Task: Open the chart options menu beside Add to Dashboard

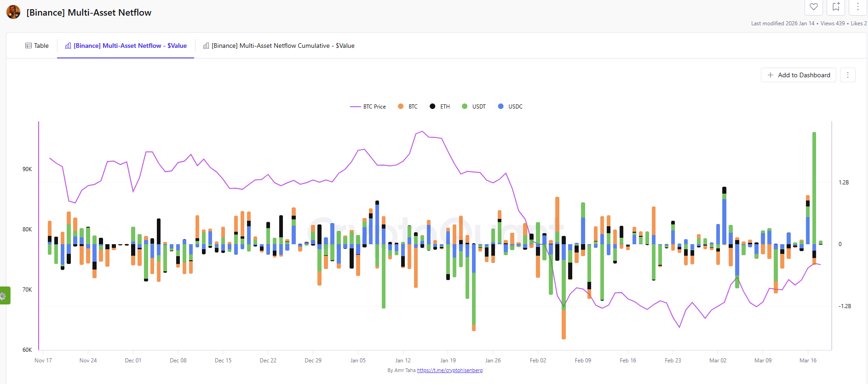Action: pyautogui.click(x=847, y=75)
